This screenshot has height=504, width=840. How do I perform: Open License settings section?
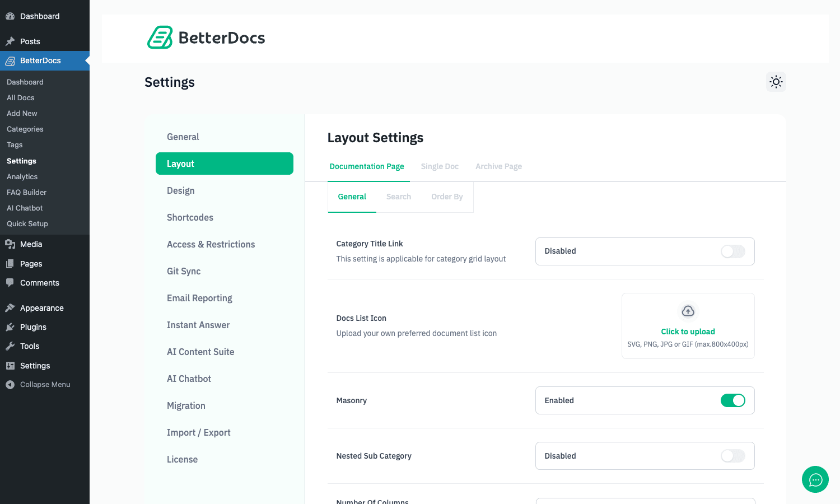(225, 459)
